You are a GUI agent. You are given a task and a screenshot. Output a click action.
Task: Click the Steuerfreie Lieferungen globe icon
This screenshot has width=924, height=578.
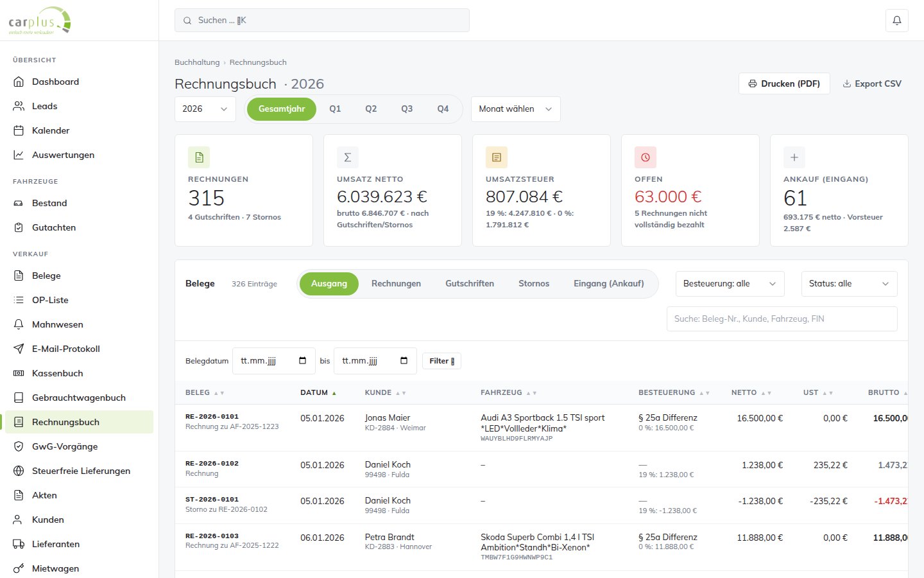point(19,471)
